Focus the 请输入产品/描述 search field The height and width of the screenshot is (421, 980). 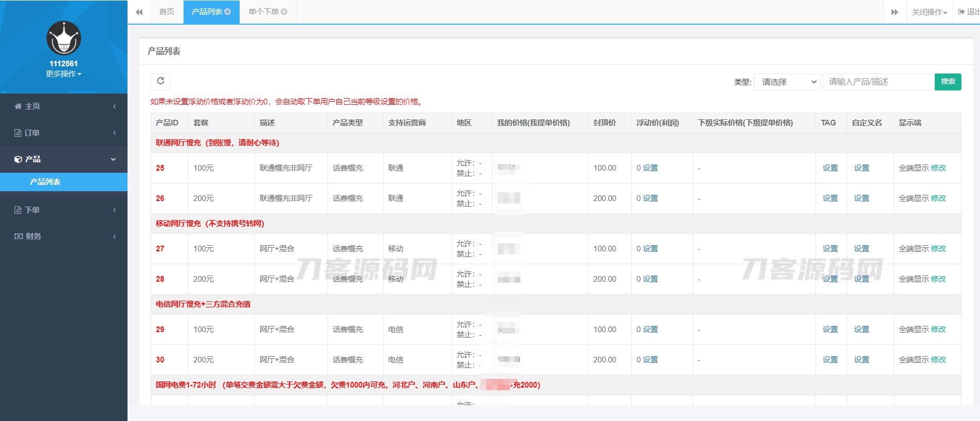coord(878,82)
